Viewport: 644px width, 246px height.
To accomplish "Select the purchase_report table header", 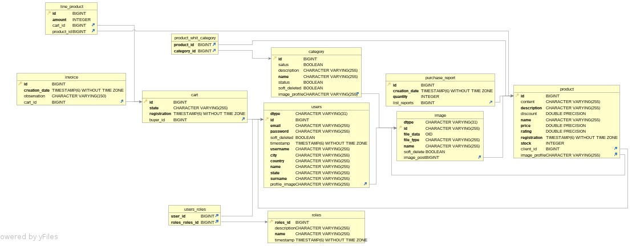I will click(x=440, y=77).
